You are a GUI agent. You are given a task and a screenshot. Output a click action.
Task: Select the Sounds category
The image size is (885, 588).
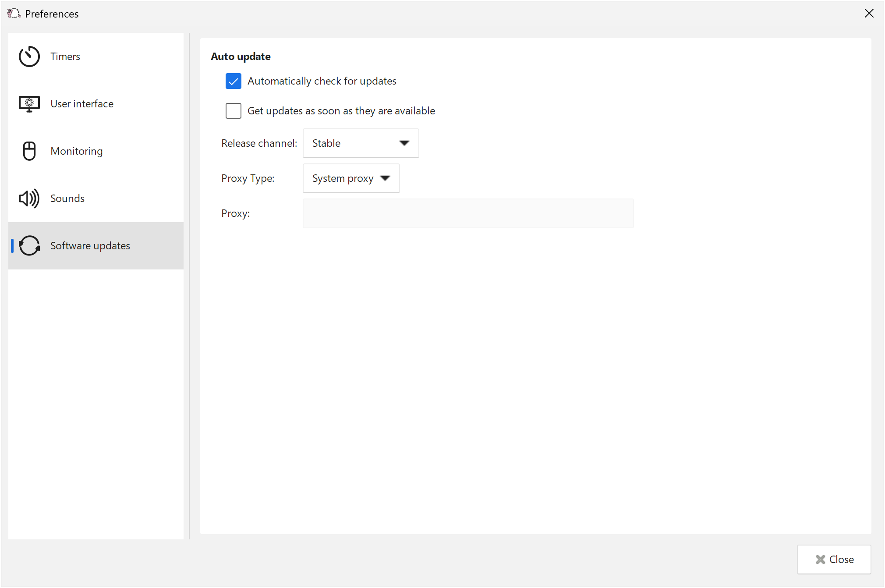[96, 198]
